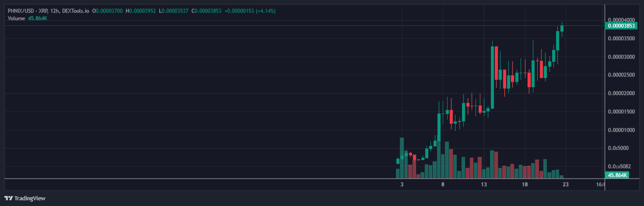Click the latest green candlestick
Screen dimensions: 644x206
(x=562, y=29)
